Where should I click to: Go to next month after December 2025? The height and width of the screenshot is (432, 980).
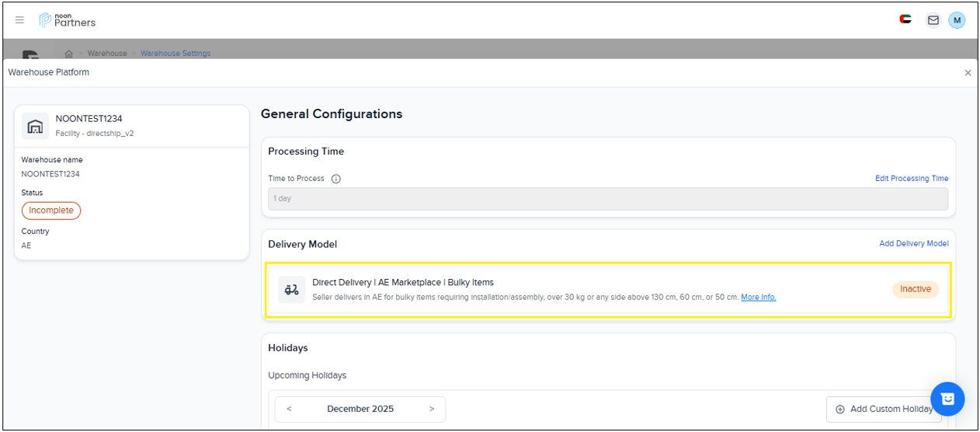(432, 409)
